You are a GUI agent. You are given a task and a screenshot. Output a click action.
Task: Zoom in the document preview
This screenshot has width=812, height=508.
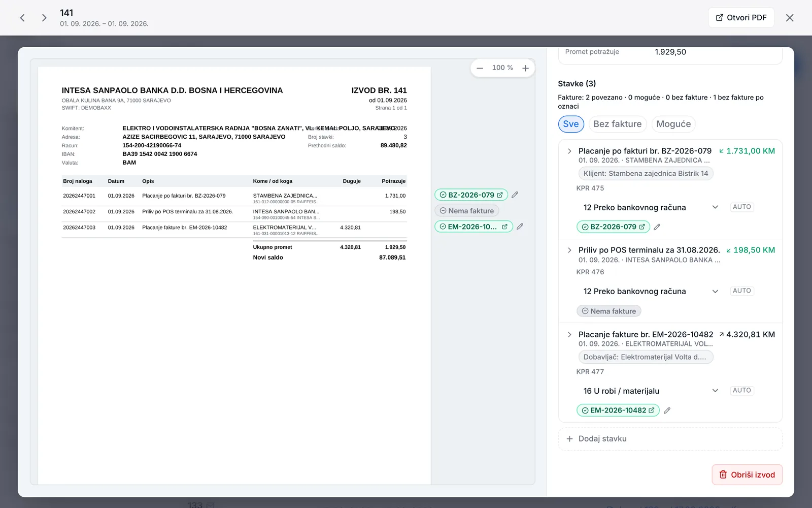click(525, 68)
